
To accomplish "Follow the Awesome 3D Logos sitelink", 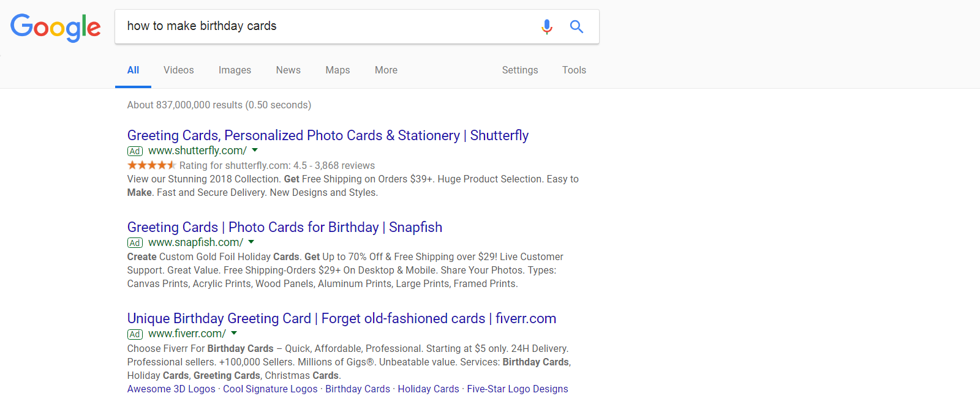I will tap(171, 389).
